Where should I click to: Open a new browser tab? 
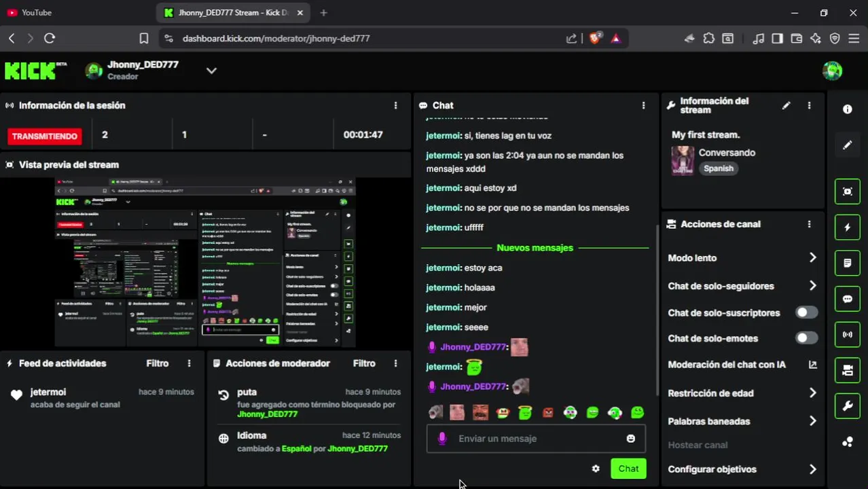[323, 12]
